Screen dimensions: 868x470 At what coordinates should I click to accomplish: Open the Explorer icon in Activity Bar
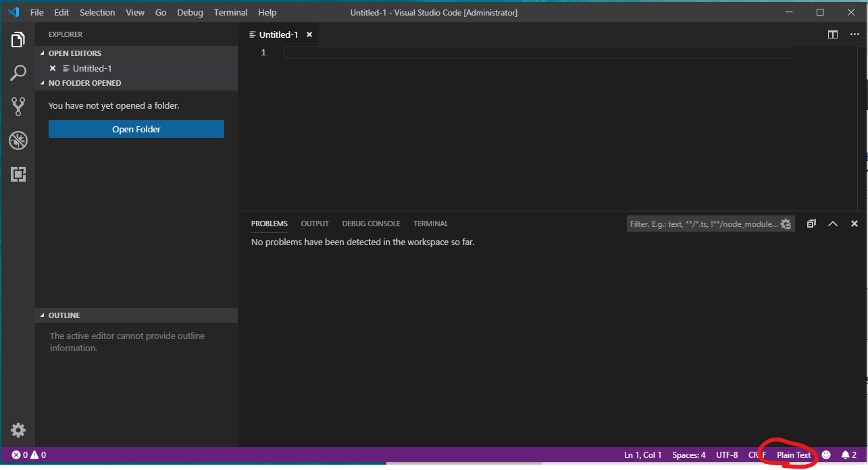(18, 38)
